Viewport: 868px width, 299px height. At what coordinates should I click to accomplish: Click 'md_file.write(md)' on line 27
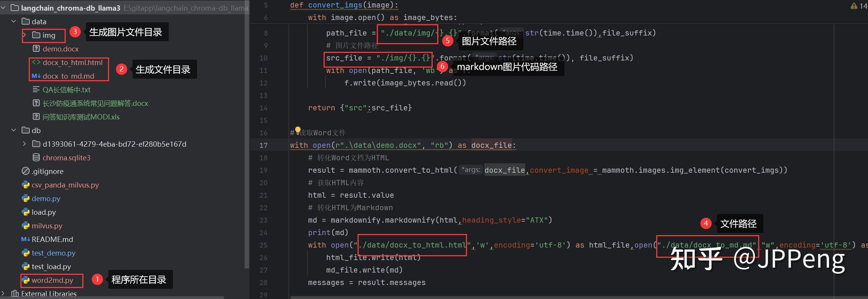click(x=364, y=270)
